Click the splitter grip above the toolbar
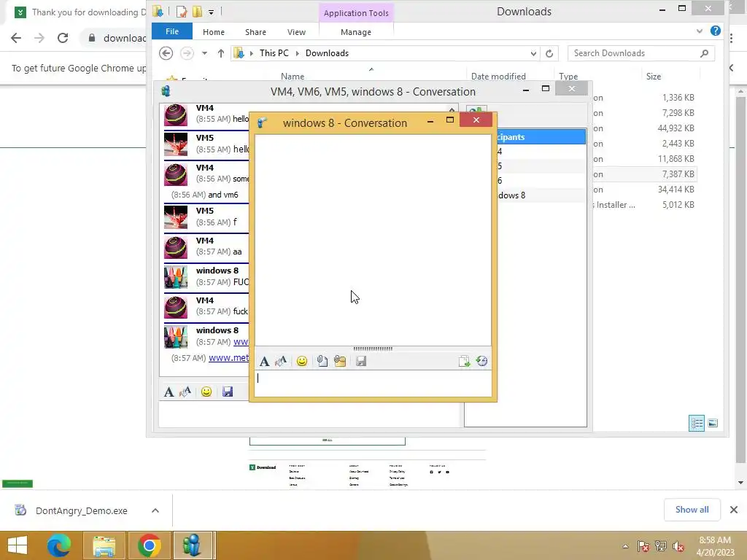747x560 pixels. click(373, 349)
